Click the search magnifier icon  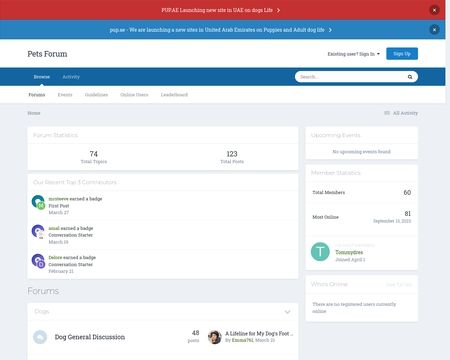click(410, 77)
